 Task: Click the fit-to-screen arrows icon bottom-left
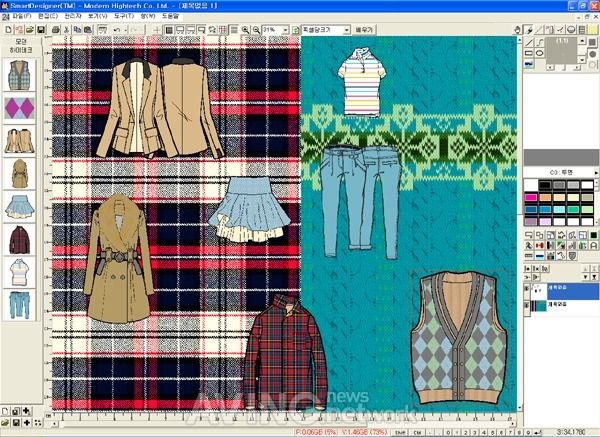click(x=38, y=422)
